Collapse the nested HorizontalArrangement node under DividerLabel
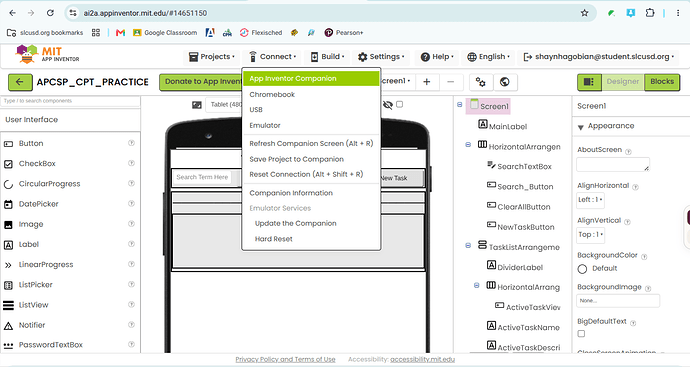 (x=477, y=286)
